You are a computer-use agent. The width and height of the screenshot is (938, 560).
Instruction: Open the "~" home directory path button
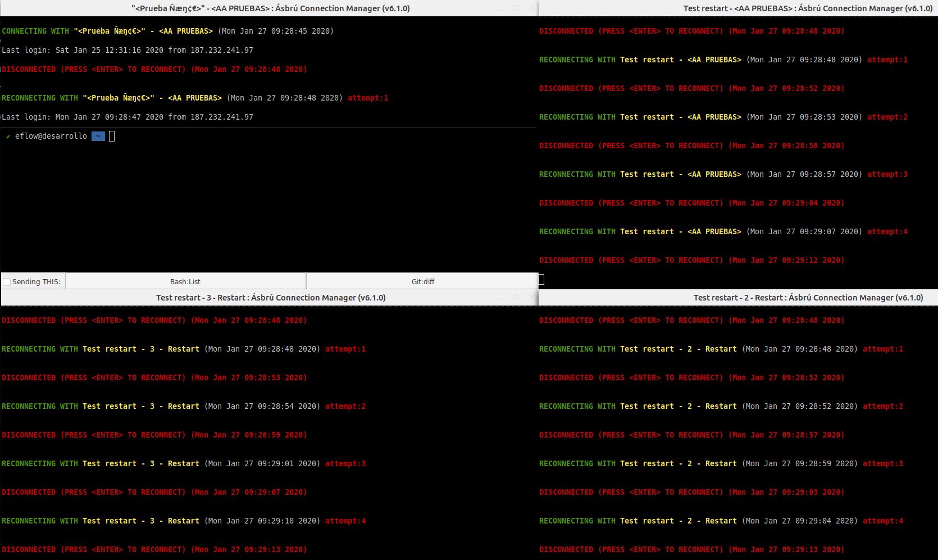[x=98, y=136]
